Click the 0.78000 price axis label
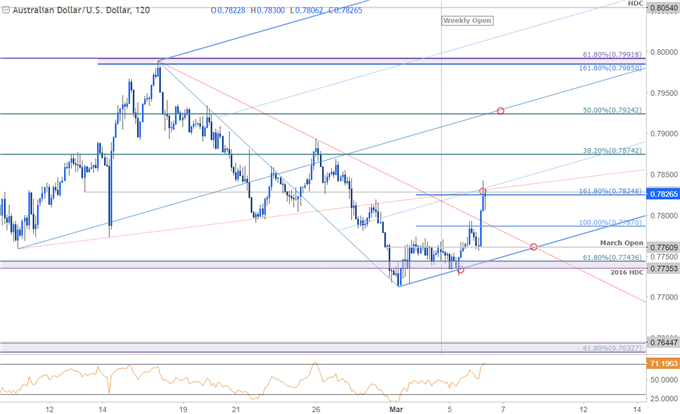This screenshot has width=680, height=414. point(663,215)
